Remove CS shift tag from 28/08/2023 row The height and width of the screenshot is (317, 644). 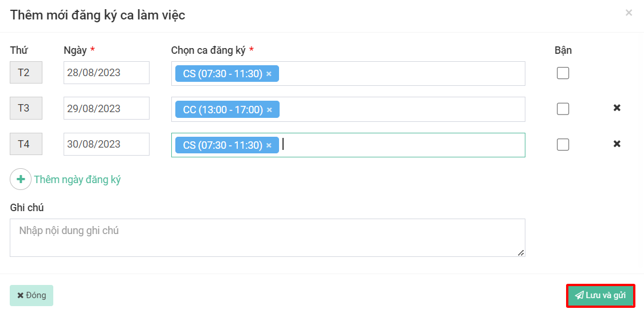pyautogui.click(x=269, y=74)
